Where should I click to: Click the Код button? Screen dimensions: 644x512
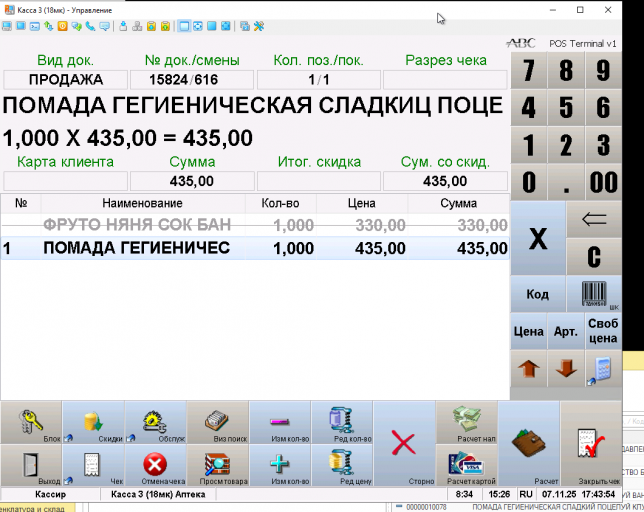click(538, 294)
